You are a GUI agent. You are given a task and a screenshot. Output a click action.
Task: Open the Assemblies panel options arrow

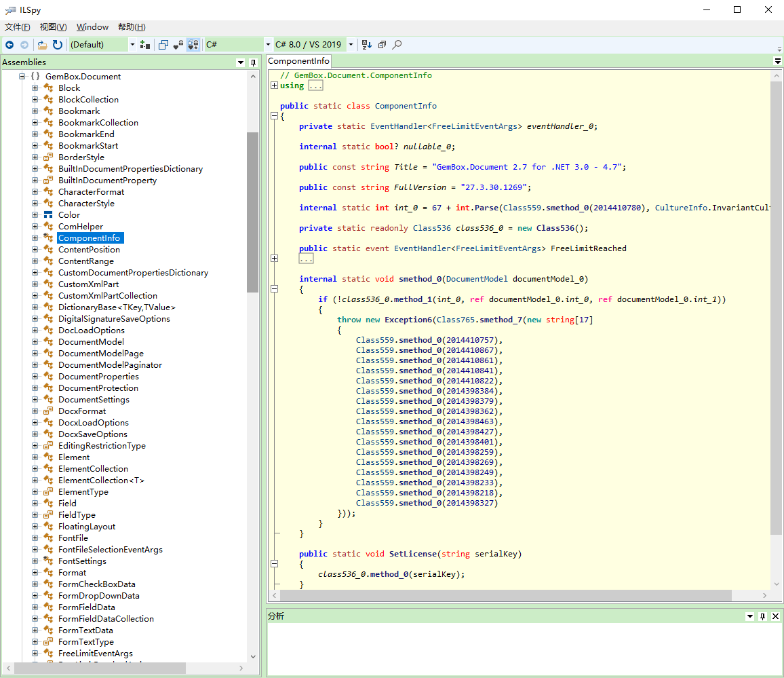tap(241, 62)
